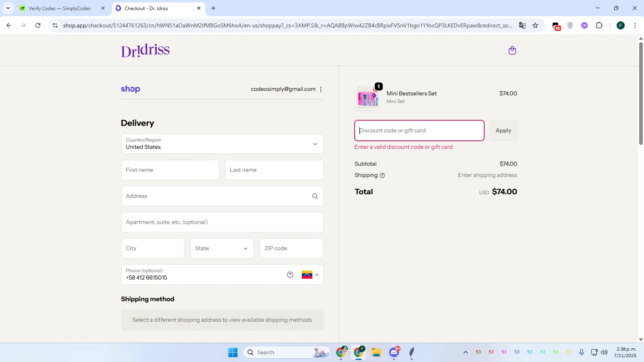Click the Apply discount button
The image size is (644, 362).
[x=503, y=130]
